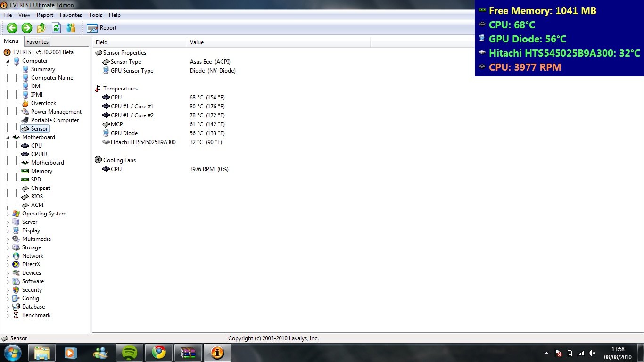Click the Report button in the toolbar
644x362 pixels.
tap(102, 28)
